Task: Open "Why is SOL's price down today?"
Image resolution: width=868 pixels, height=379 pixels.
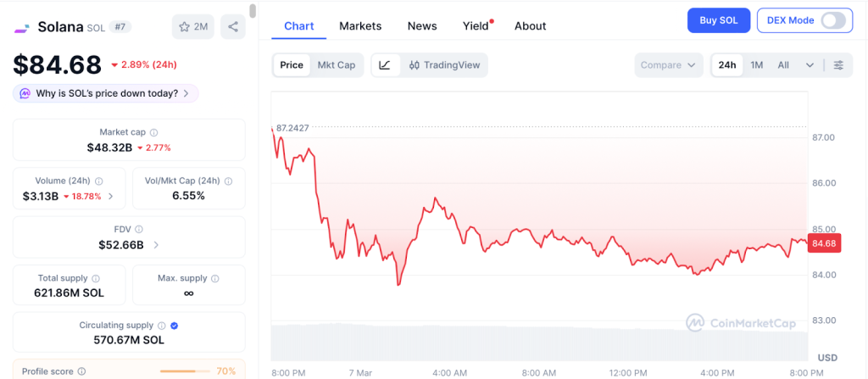Action: tap(106, 93)
